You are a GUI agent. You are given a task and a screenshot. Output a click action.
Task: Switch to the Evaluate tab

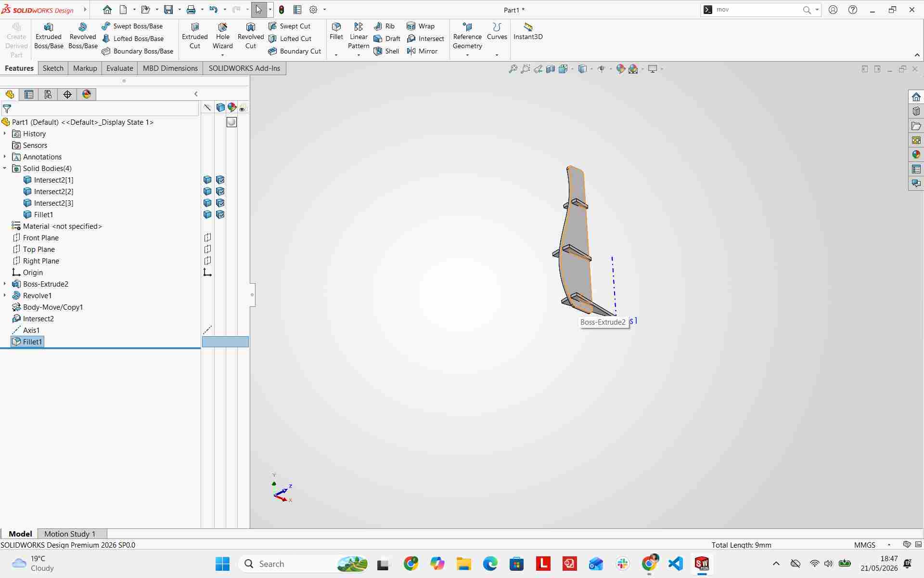[120, 68]
